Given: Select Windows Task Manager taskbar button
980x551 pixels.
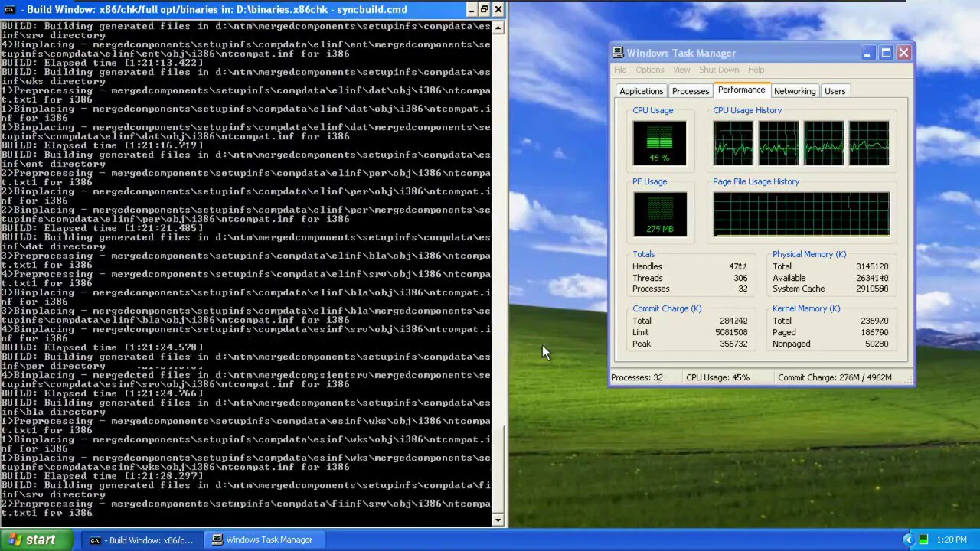Looking at the screenshot, I should point(265,540).
